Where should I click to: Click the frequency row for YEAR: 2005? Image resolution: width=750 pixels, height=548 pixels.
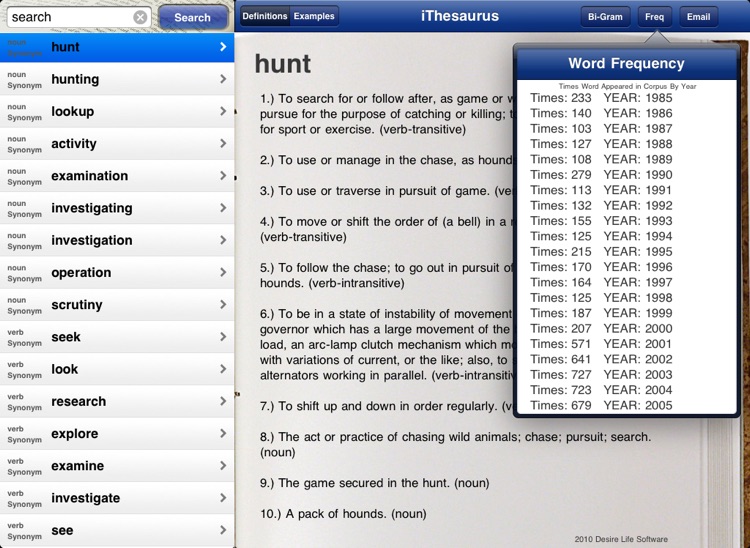point(601,406)
